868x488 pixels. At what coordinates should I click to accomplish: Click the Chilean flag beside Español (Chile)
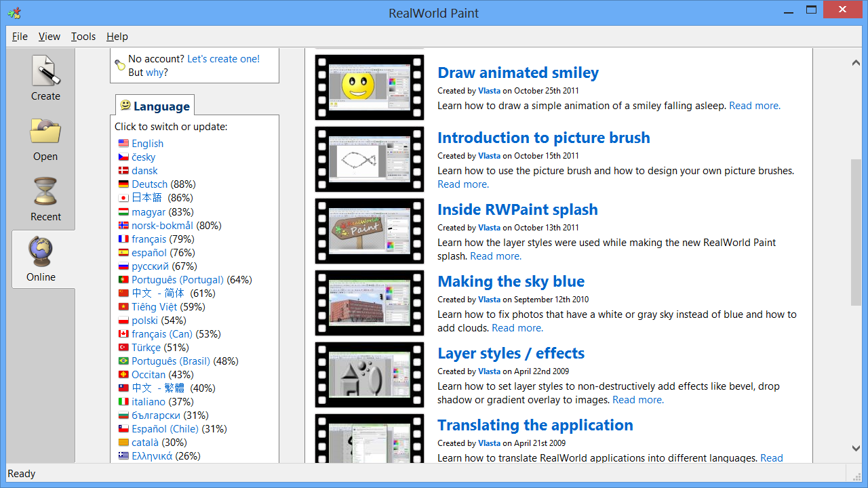(123, 428)
